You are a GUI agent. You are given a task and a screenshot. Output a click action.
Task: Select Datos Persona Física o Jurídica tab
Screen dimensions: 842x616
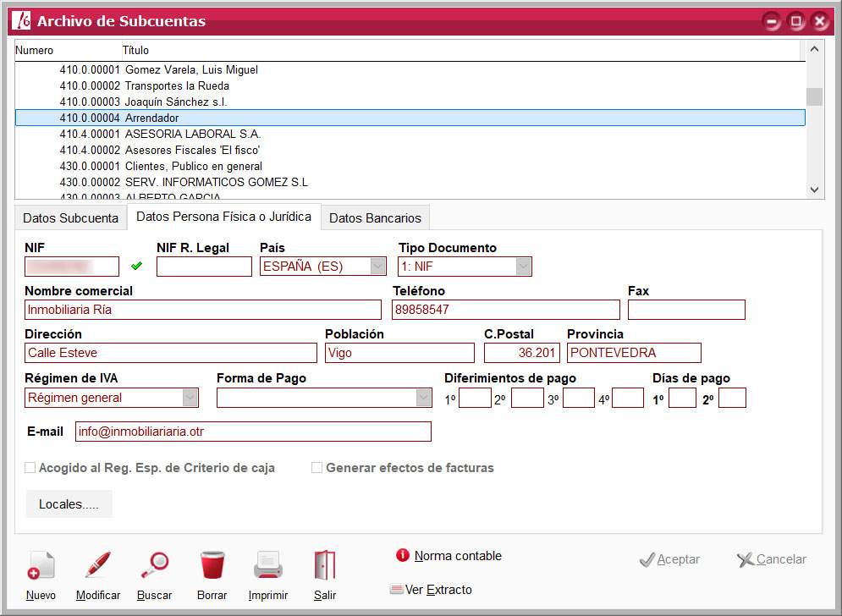coord(224,217)
